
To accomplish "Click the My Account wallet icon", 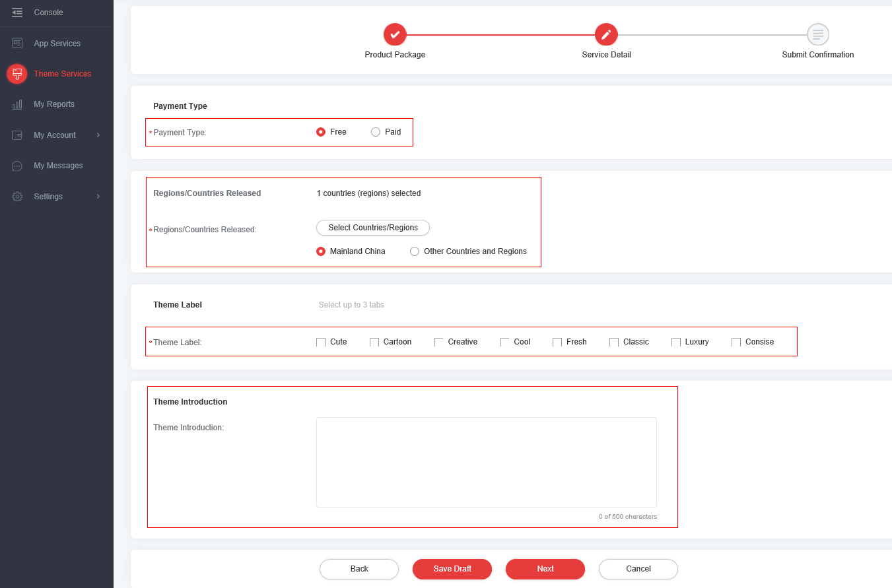I will (17, 135).
